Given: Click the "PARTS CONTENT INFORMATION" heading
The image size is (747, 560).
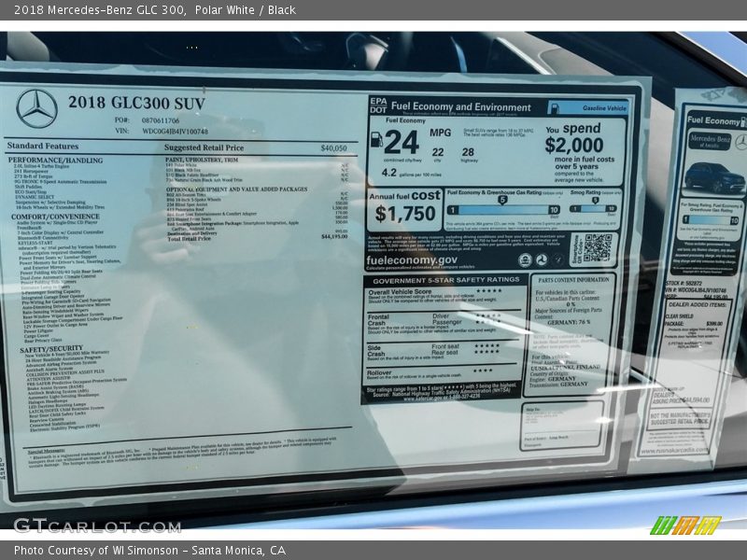Looking at the screenshot, I should pyautogui.click(x=573, y=280).
